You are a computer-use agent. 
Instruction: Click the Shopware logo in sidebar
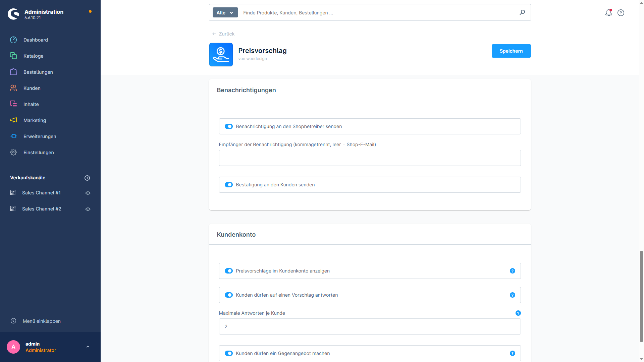pos(13,14)
